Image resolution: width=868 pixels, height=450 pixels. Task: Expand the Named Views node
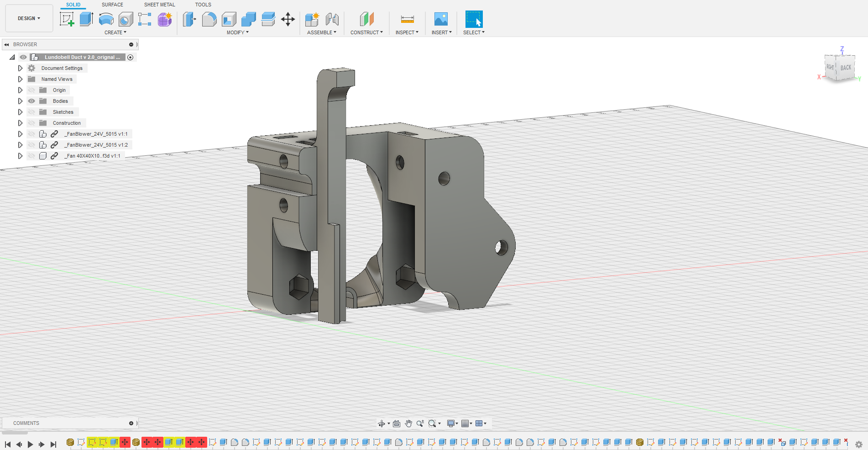click(20, 79)
